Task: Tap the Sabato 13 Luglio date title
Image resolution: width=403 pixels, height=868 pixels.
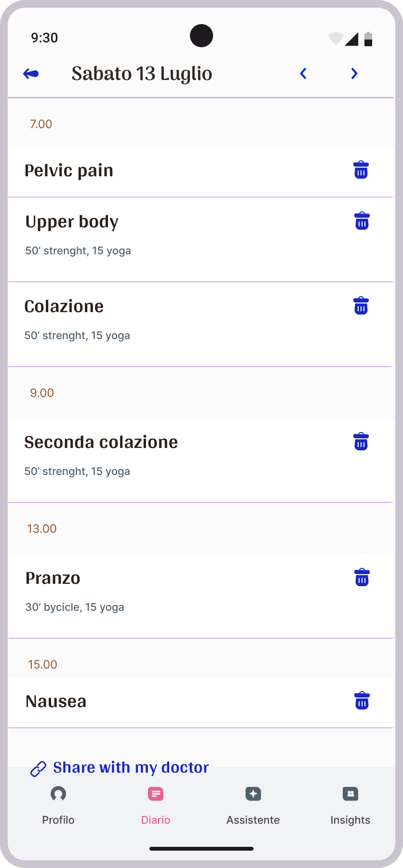Action: (x=142, y=74)
